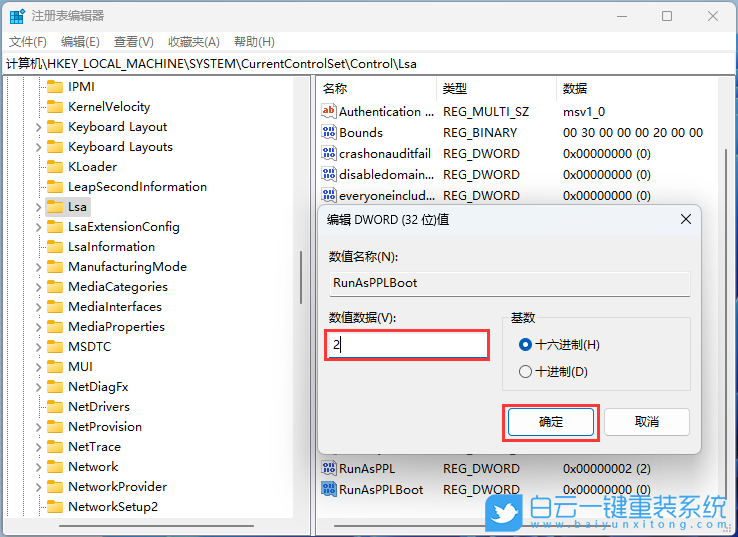Click the msv1_0 data cell
The width and height of the screenshot is (738, 537).
(584, 112)
